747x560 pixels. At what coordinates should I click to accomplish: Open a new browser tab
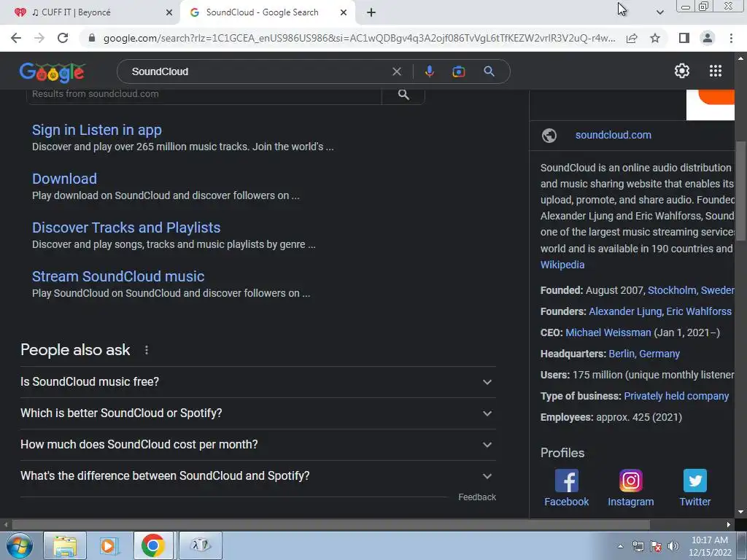coord(371,12)
